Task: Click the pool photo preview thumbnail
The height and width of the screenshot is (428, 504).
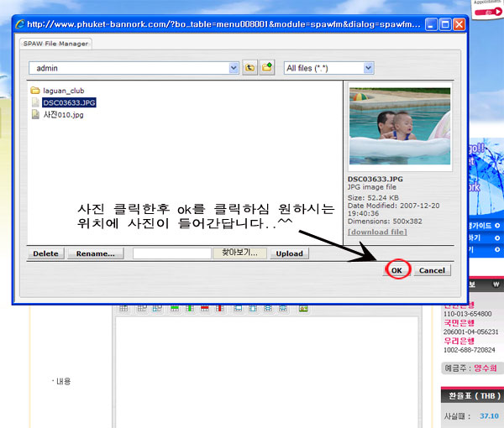Action: [x=399, y=127]
